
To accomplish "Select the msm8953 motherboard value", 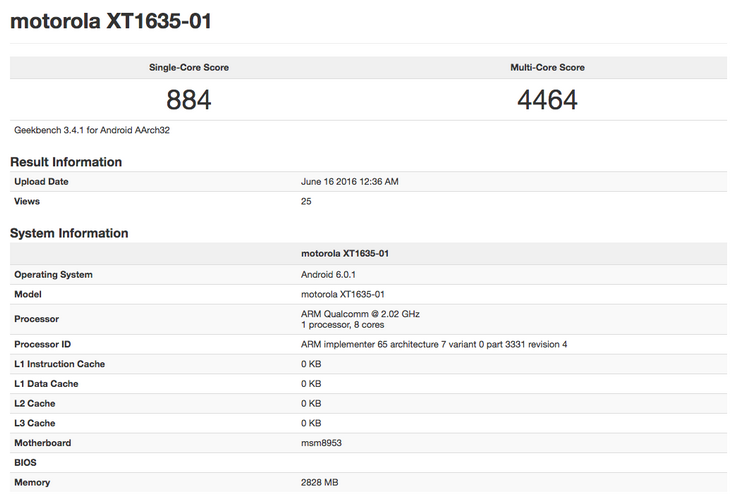I will click(x=321, y=443).
